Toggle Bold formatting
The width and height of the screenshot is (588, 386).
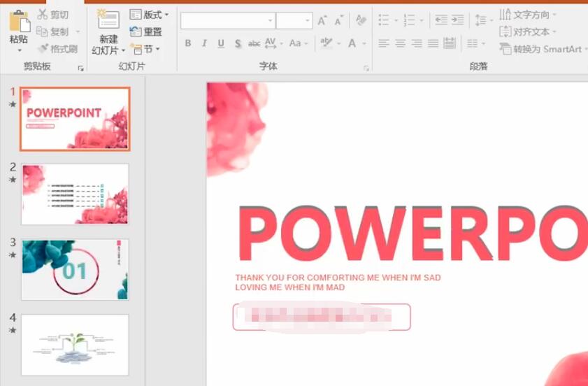coord(188,43)
